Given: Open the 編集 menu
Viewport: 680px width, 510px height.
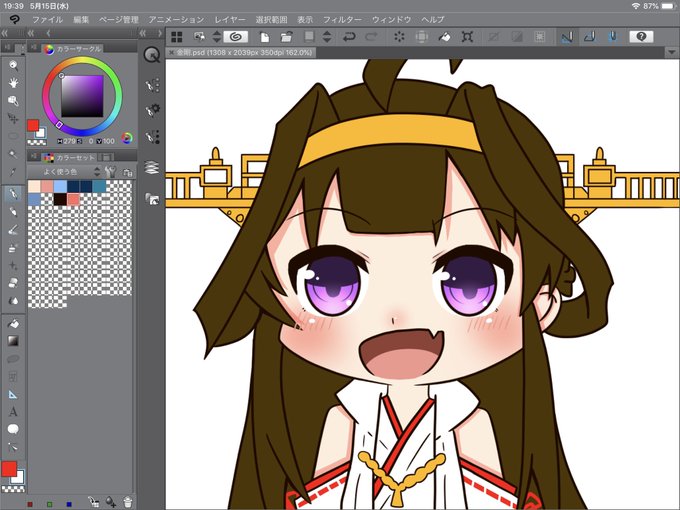Looking at the screenshot, I should pos(81,20).
